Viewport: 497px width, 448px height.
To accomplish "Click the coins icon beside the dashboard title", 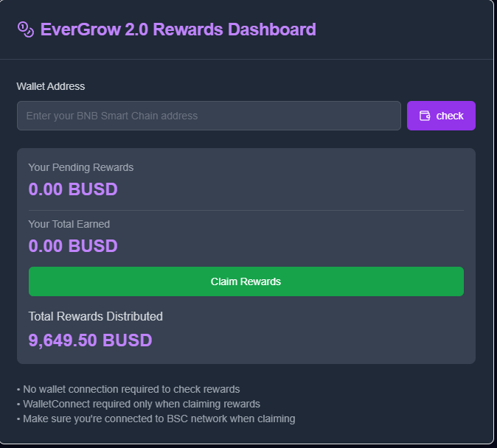I will [x=26, y=29].
